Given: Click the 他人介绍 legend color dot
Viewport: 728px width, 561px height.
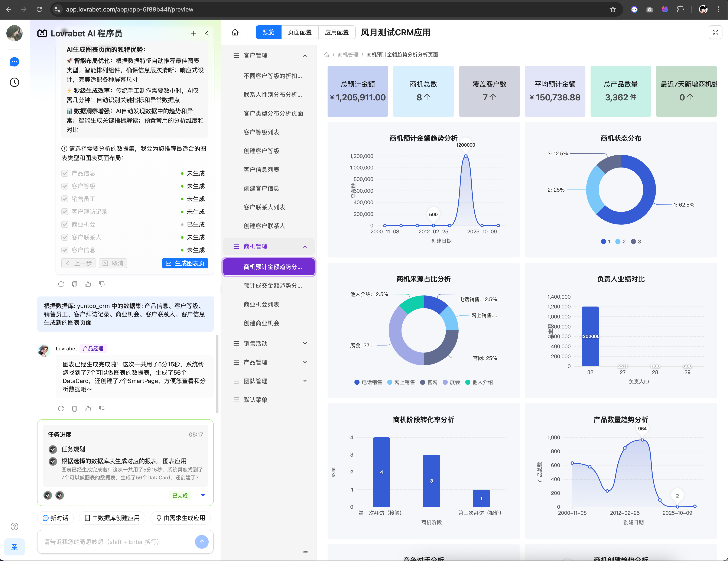Looking at the screenshot, I should 468,382.
